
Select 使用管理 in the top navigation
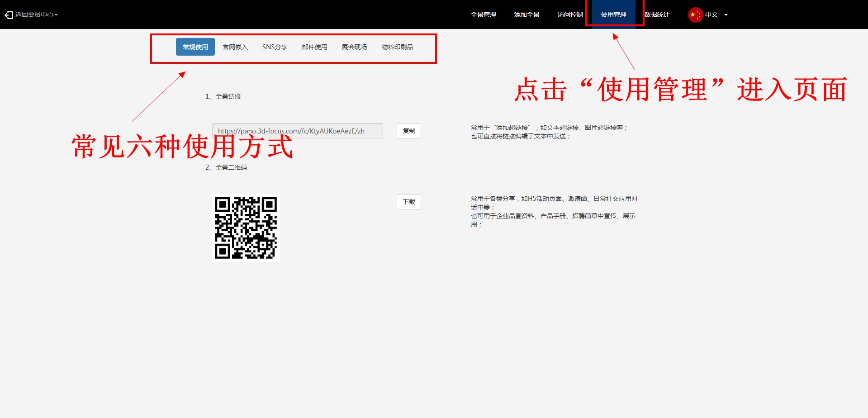tap(613, 14)
